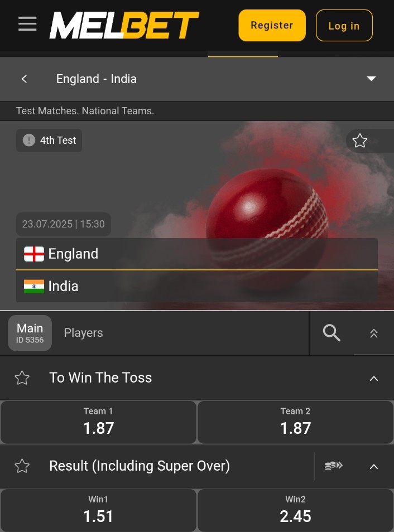This screenshot has width=394, height=532.
Task: Expand the England - India match dropdown
Action: (x=371, y=79)
